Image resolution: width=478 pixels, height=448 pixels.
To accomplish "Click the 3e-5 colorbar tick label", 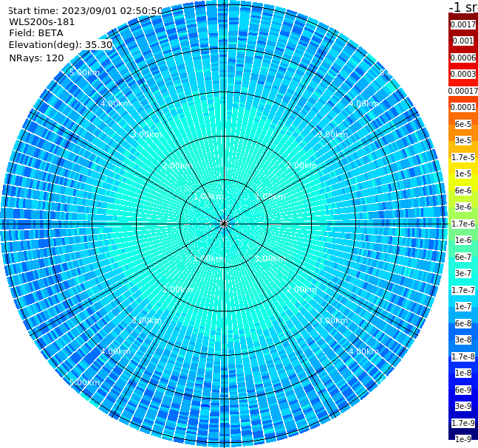I will (463, 140).
